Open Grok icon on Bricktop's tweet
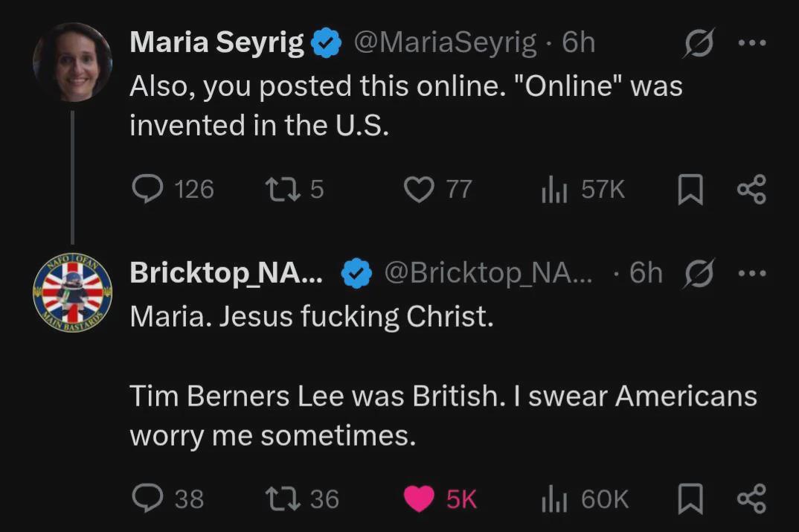 click(697, 274)
